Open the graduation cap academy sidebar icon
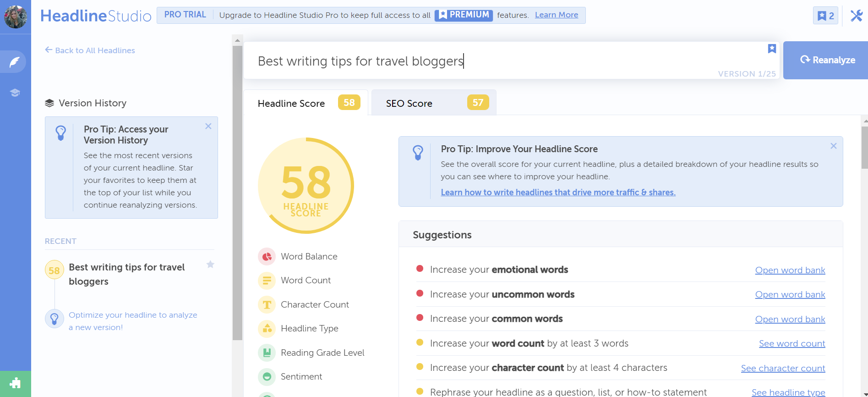 (x=15, y=93)
